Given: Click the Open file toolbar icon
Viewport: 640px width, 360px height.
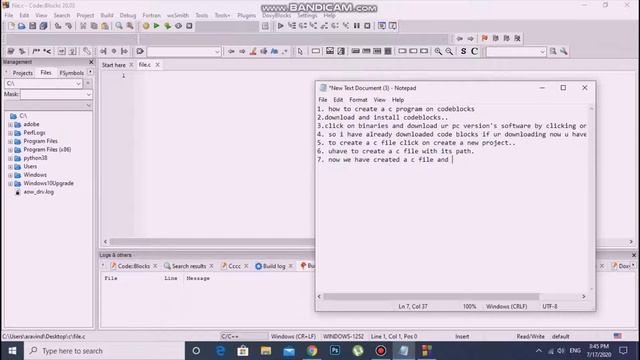Looking at the screenshot, I should 22,26.
